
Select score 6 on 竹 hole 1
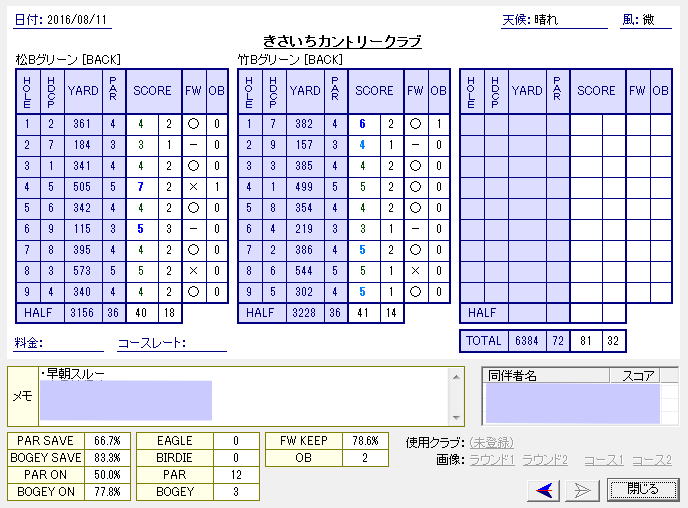[x=362, y=124]
